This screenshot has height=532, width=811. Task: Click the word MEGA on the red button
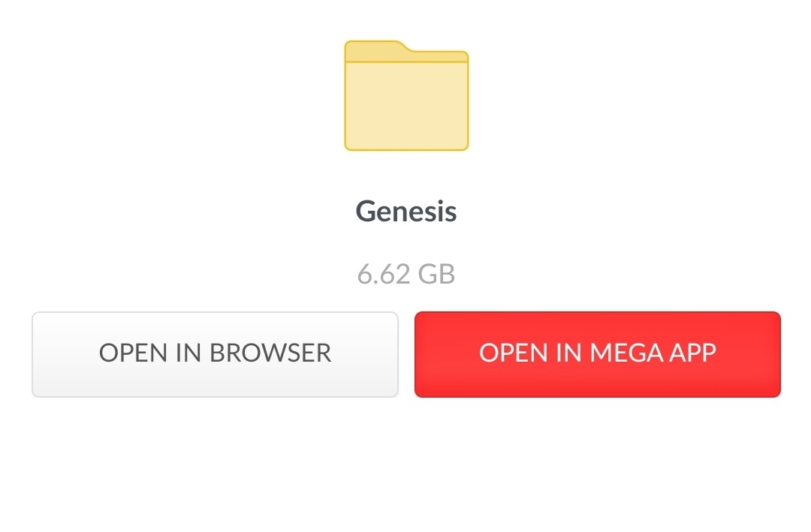click(x=626, y=353)
